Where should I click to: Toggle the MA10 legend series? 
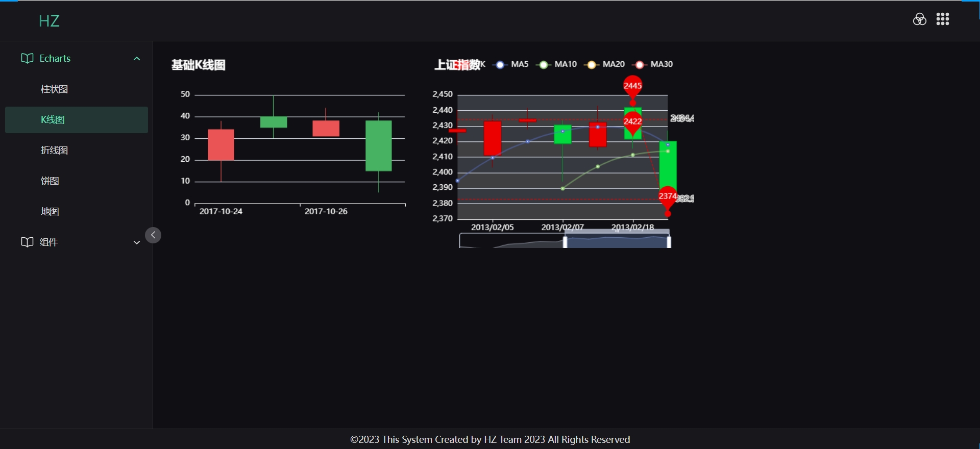point(557,64)
